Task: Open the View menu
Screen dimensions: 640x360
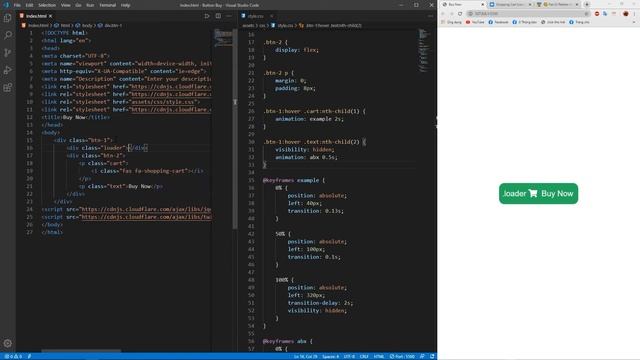Action: click(x=66, y=5)
